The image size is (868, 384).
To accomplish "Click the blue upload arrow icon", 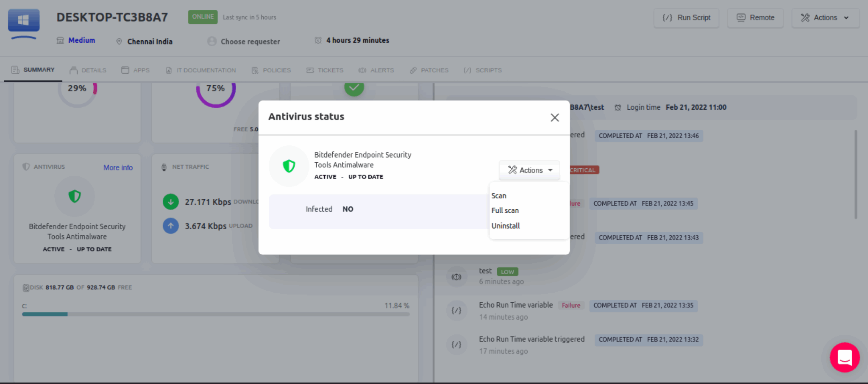I will click(x=171, y=226).
